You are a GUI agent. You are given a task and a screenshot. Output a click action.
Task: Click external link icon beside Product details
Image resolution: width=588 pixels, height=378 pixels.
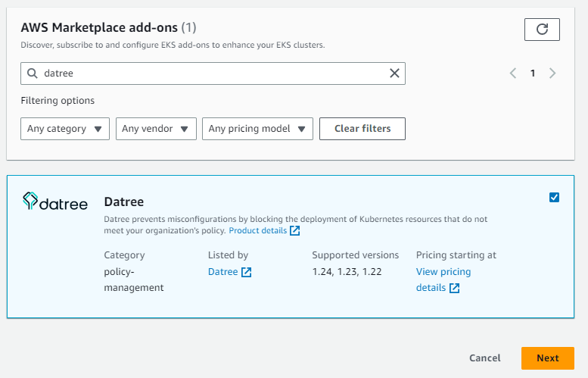(x=294, y=230)
